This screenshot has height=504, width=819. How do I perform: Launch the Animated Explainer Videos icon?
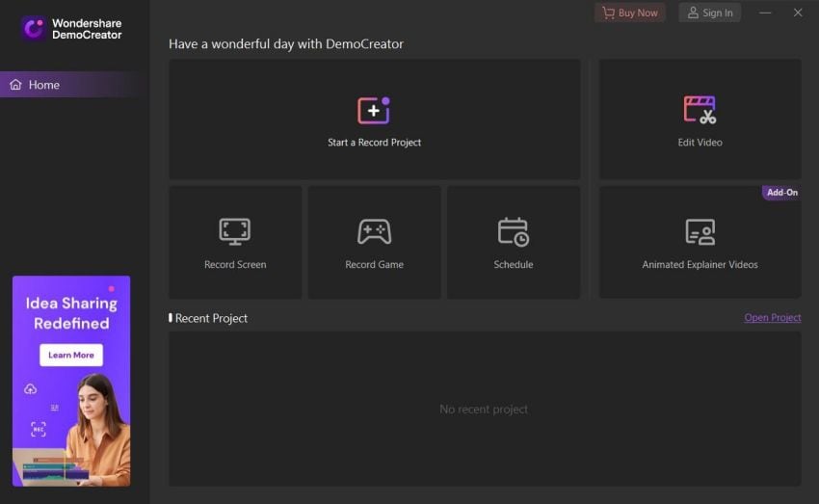click(x=700, y=232)
